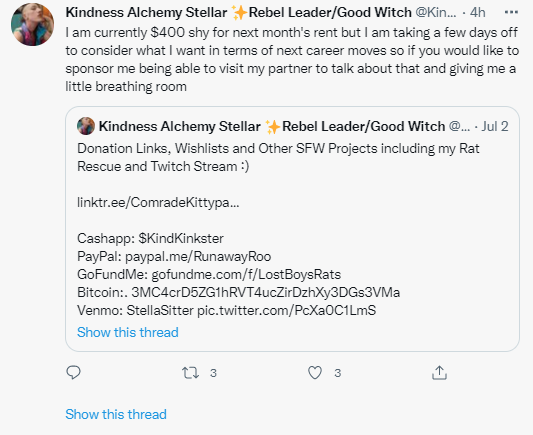Click the large profile avatar picture

pos(32,24)
